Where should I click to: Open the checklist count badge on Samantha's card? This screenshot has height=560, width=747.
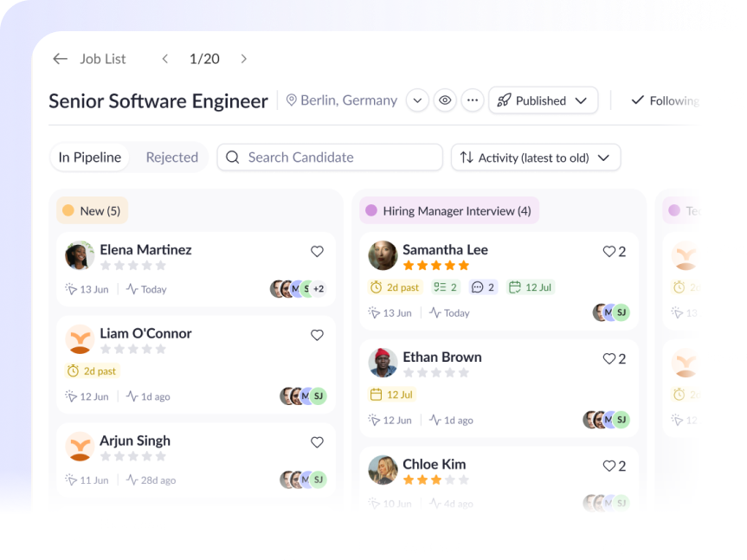pyautogui.click(x=446, y=287)
